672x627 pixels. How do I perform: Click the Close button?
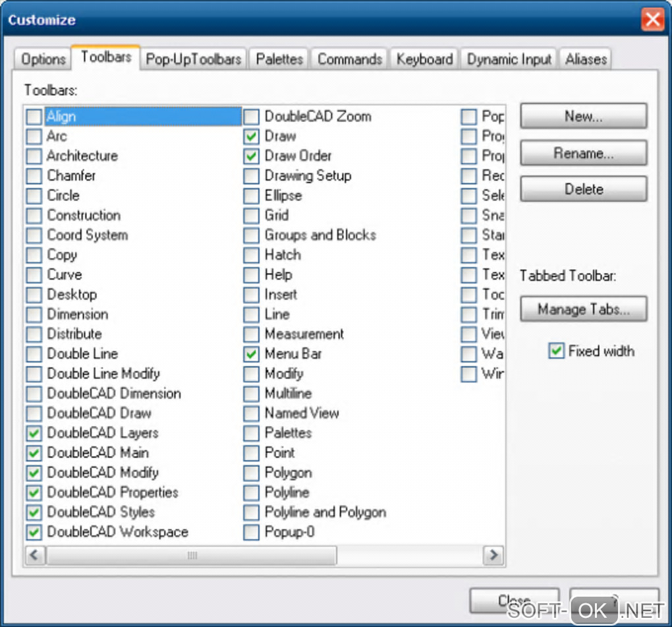point(515,601)
